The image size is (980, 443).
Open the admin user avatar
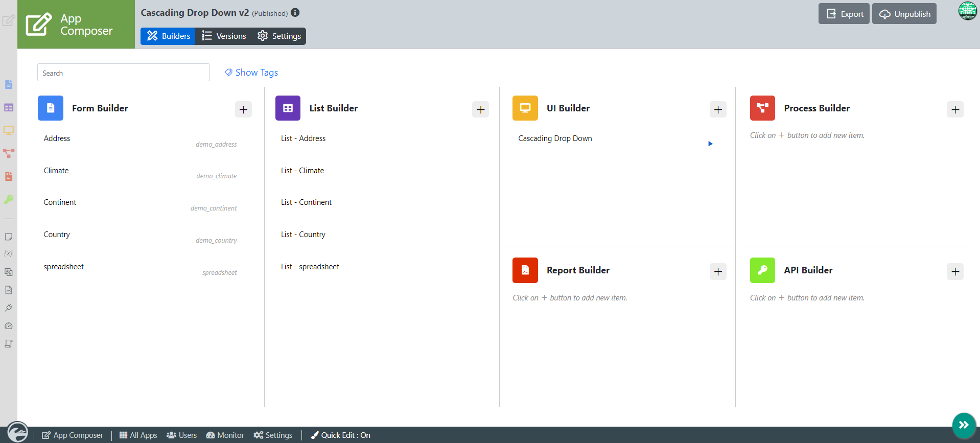(x=967, y=11)
